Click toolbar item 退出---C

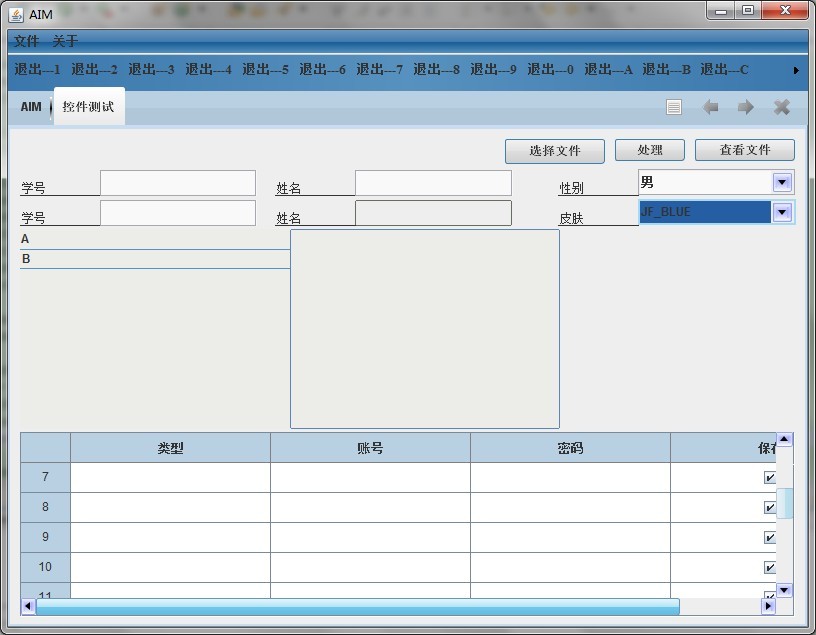tap(724, 69)
